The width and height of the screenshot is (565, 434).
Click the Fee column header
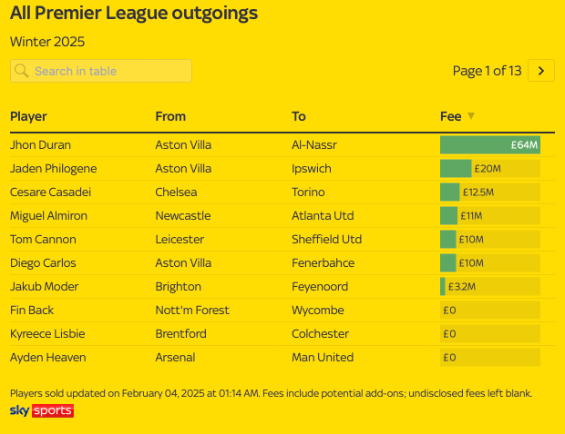click(450, 116)
